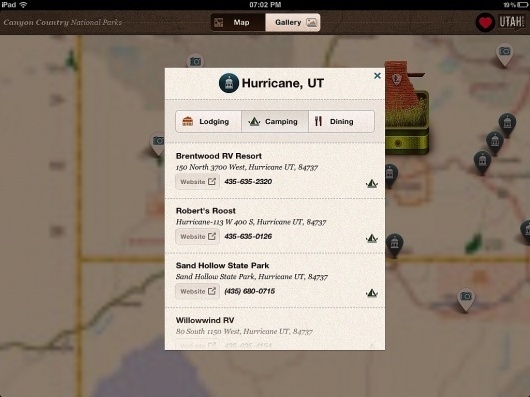Tap the Utah logo in header
530x397 pixels.
point(512,22)
